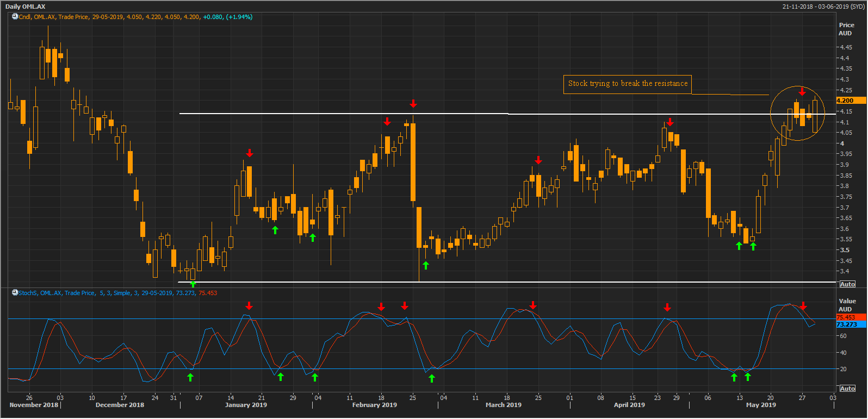The image size is (868, 419).
Task: Click the Daily OML.AX chart title
Action: [x=26, y=7]
